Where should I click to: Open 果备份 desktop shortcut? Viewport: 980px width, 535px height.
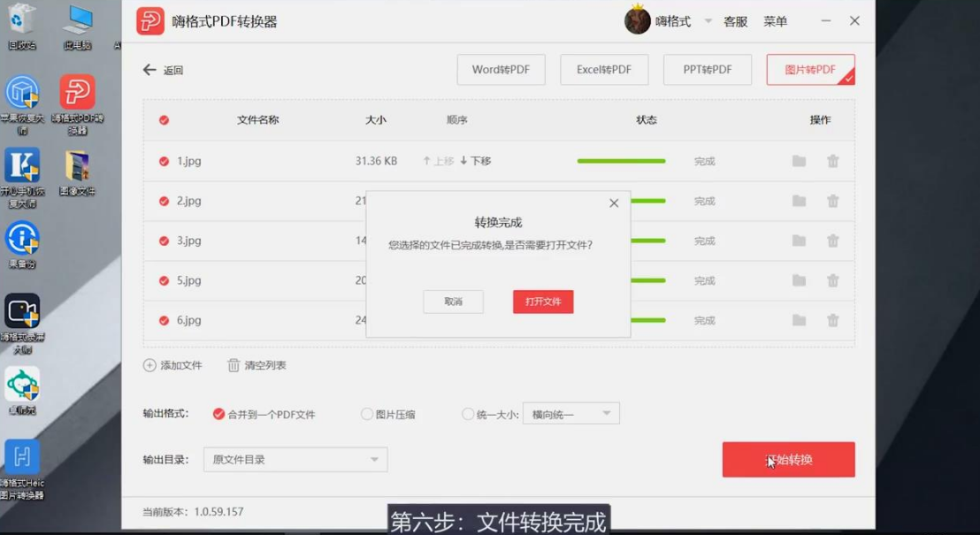(x=22, y=245)
